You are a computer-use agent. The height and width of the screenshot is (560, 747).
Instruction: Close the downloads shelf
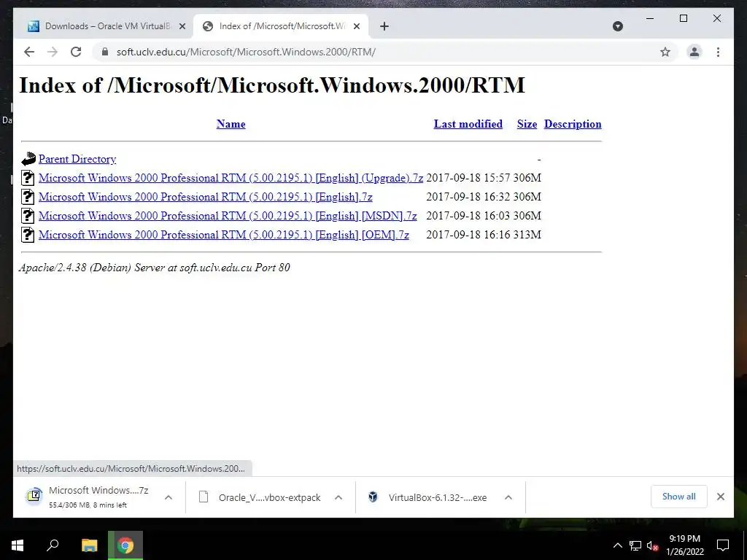click(x=721, y=497)
